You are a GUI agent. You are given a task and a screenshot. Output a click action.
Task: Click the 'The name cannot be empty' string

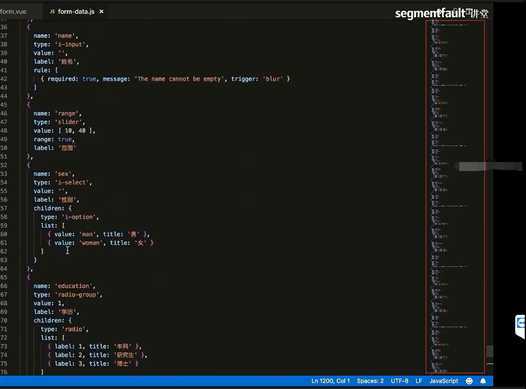coord(179,79)
